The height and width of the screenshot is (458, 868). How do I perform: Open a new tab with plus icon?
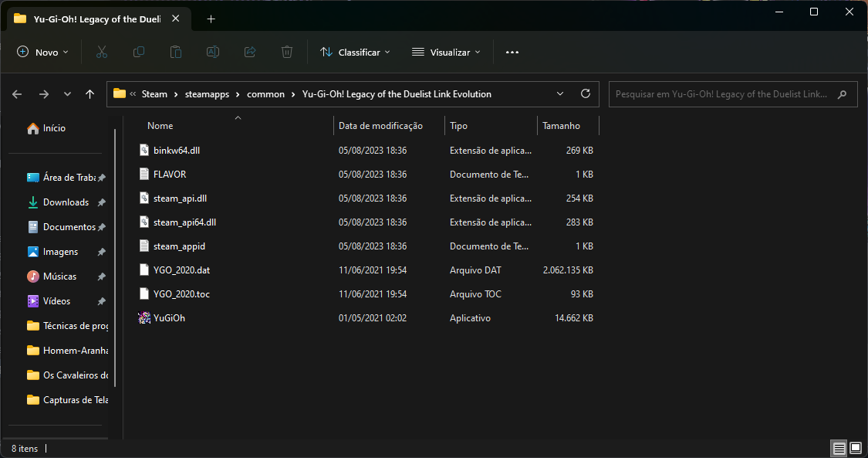(x=211, y=19)
